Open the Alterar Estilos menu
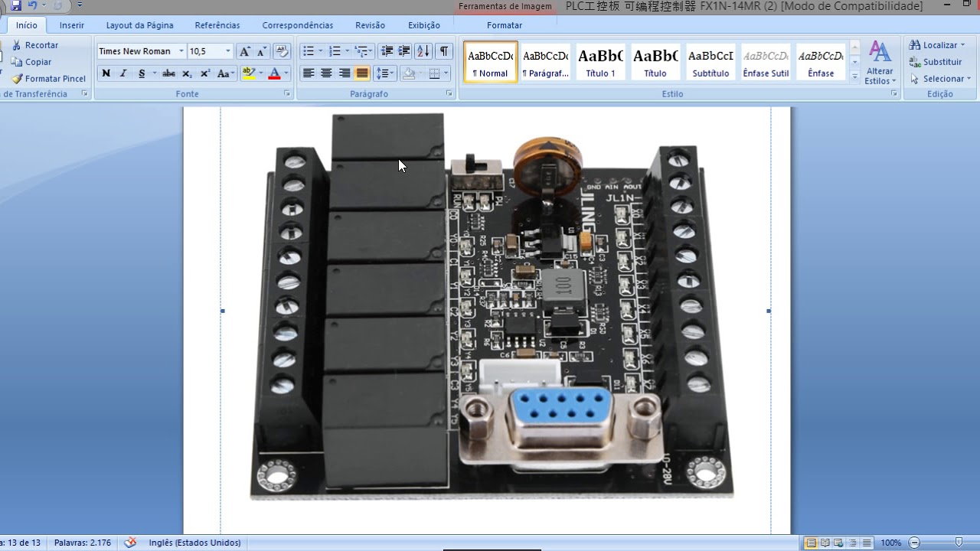Screen dimensions: 980x551 pos(880,63)
